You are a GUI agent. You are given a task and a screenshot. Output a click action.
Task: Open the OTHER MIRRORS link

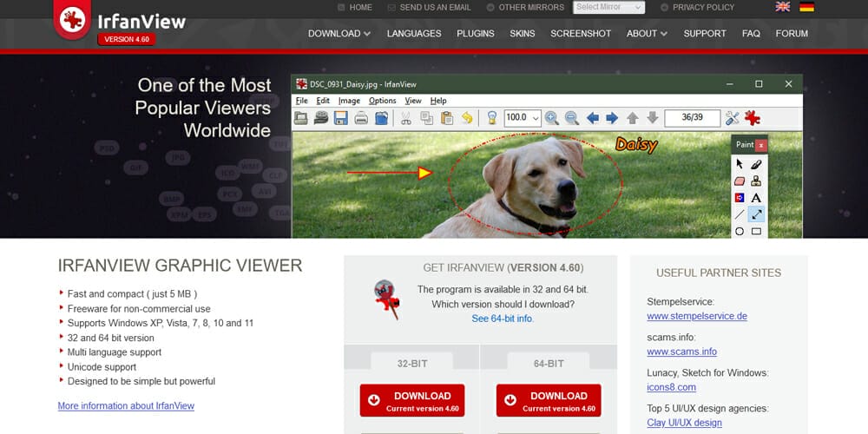point(525,7)
